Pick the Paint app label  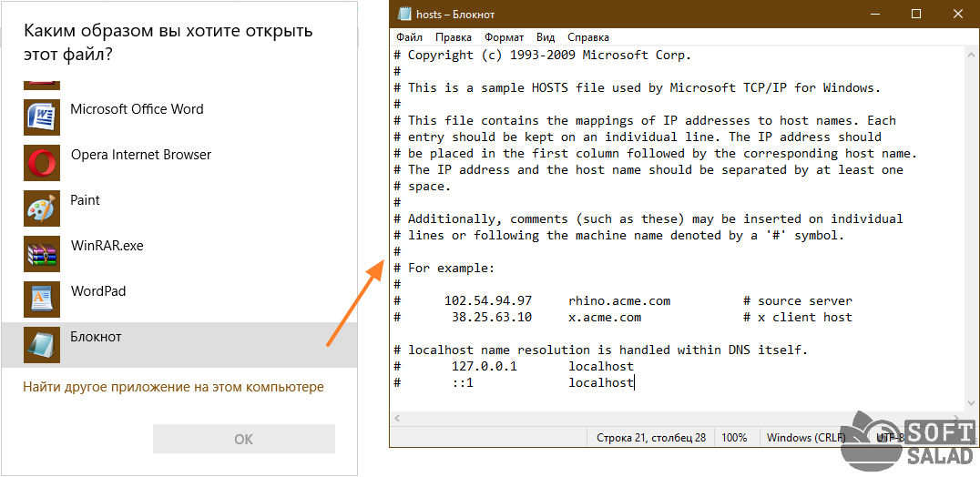pyautogui.click(x=85, y=200)
